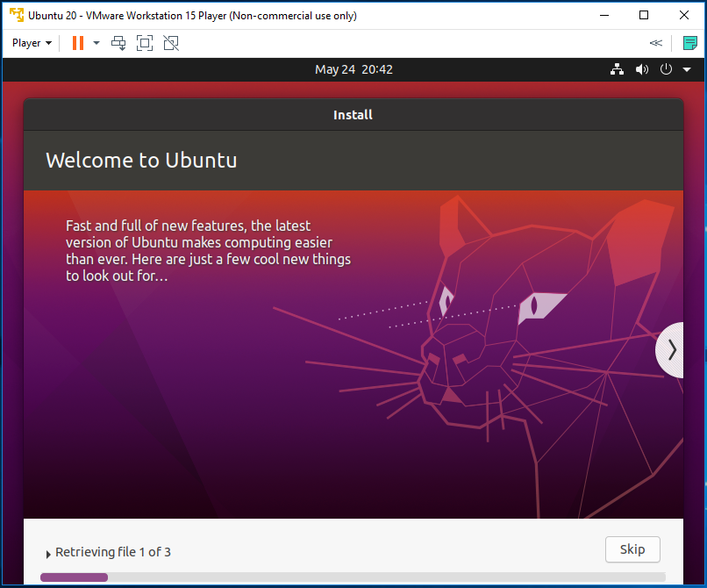Open the Ubuntu system menu arrow
The width and height of the screenshot is (707, 588).
point(687,69)
